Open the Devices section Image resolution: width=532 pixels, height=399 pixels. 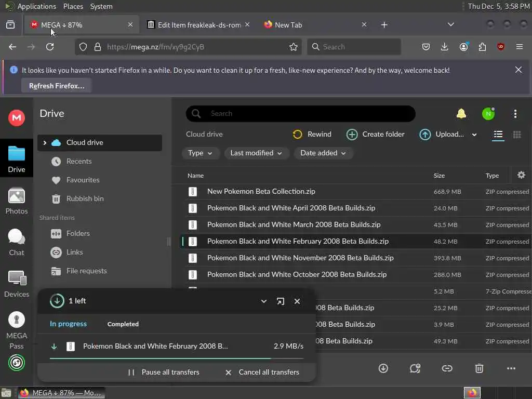[x=16, y=284]
